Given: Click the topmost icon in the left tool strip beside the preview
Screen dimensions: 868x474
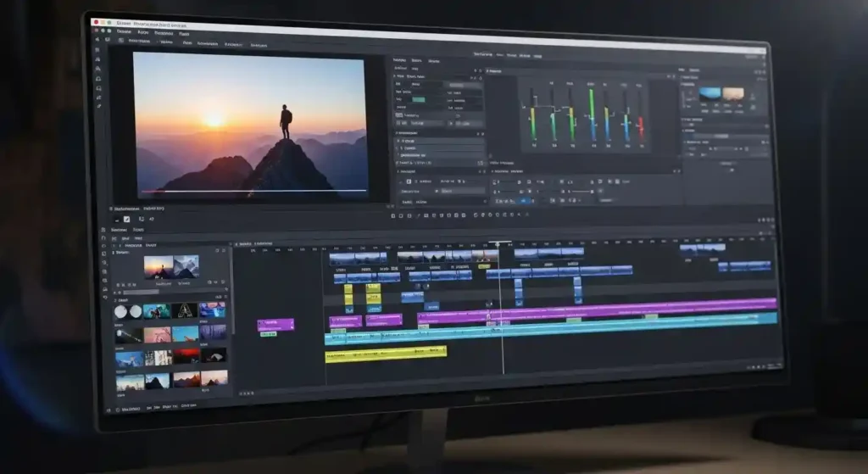Looking at the screenshot, I should coord(98,50).
